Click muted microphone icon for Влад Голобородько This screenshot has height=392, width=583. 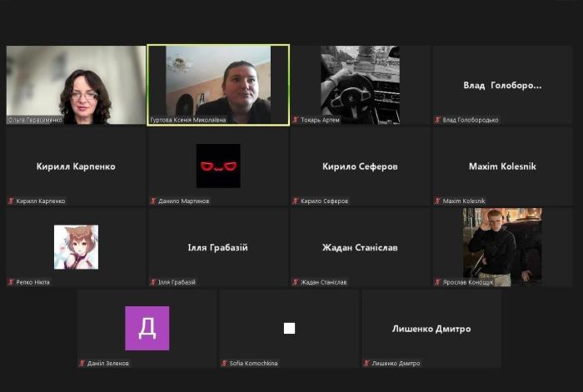click(437, 120)
